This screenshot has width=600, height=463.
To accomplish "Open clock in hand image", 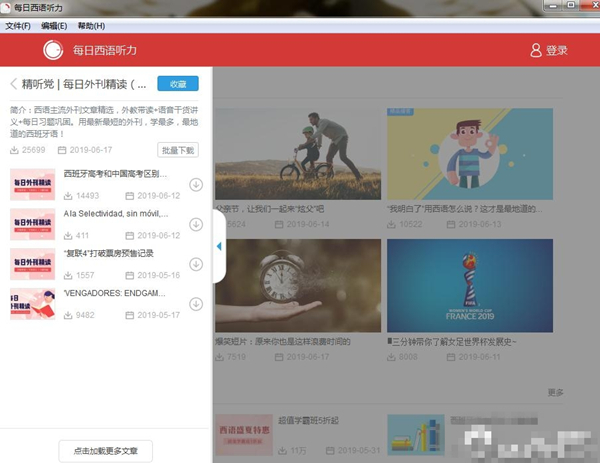I will (x=298, y=285).
